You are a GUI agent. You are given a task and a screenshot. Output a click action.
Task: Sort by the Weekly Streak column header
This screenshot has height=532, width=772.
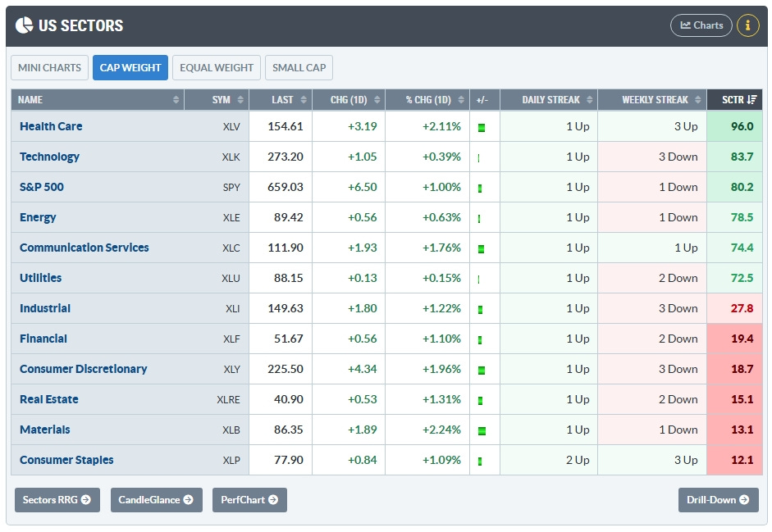click(652, 100)
